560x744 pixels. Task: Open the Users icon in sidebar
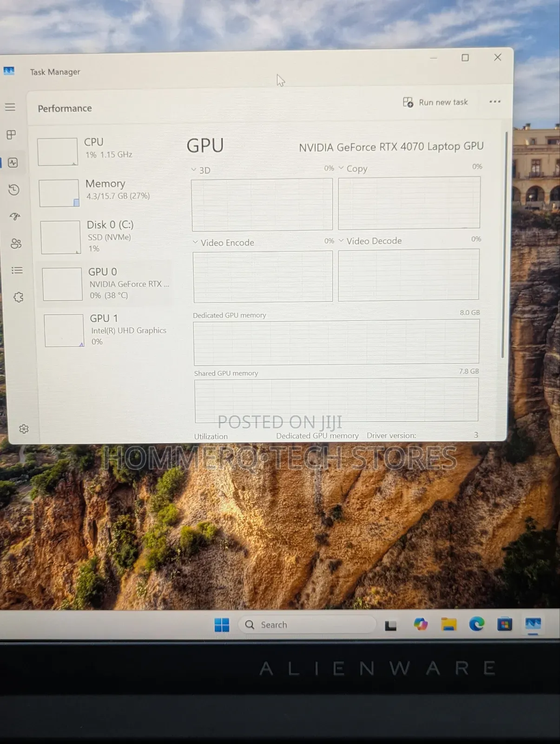click(16, 244)
